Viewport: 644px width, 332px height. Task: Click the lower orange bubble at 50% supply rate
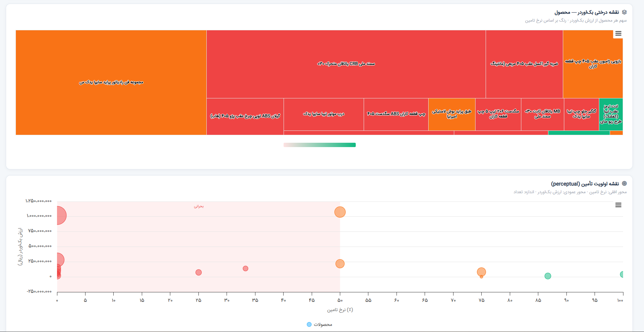point(340,264)
